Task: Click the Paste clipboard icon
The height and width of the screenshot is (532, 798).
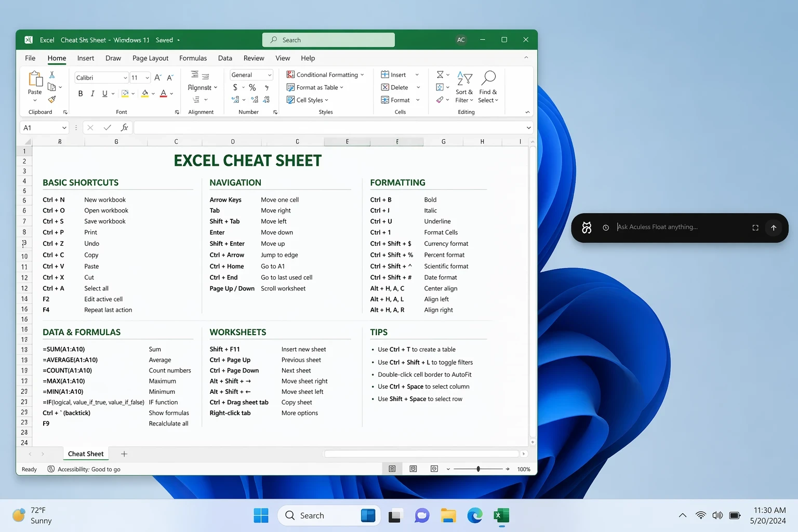Action: 35,79
